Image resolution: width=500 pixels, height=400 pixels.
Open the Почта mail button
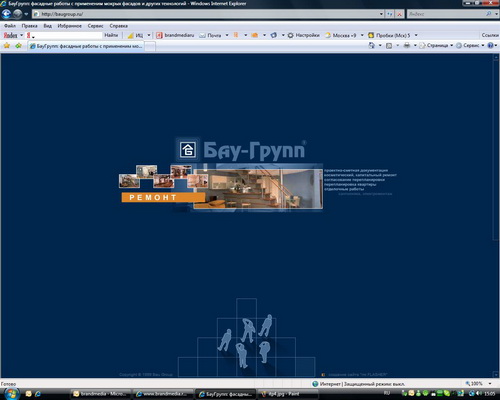[x=210, y=35]
